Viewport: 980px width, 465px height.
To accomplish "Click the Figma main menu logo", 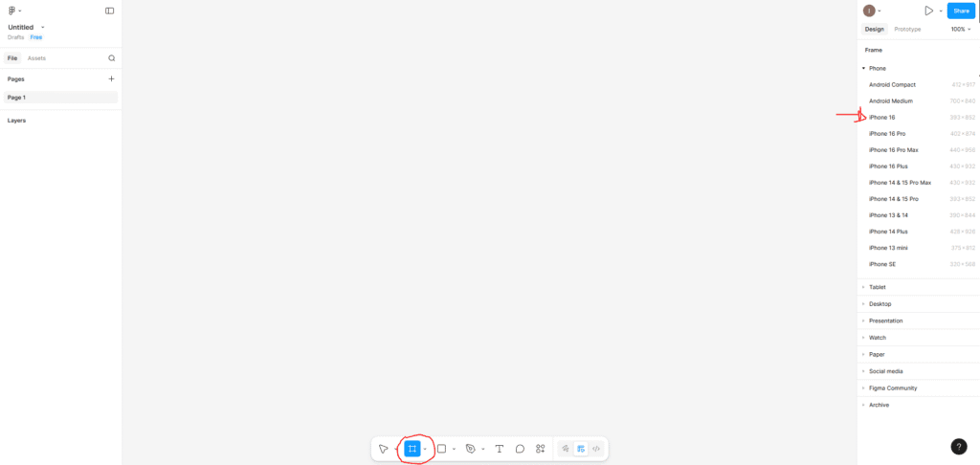I will (x=12, y=11).
